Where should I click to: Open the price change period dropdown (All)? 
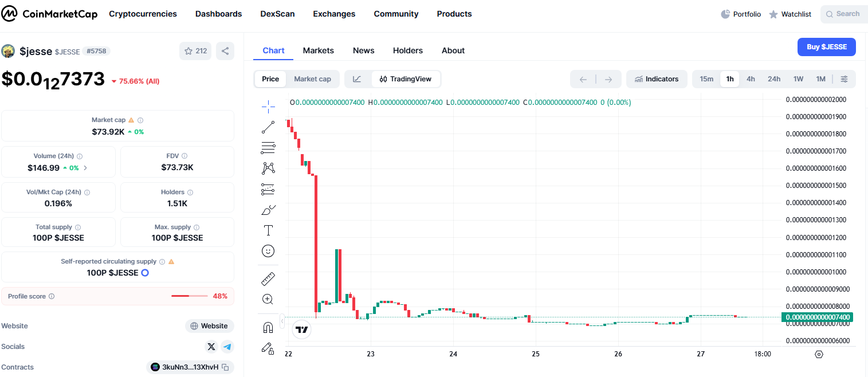click(135, 81)
